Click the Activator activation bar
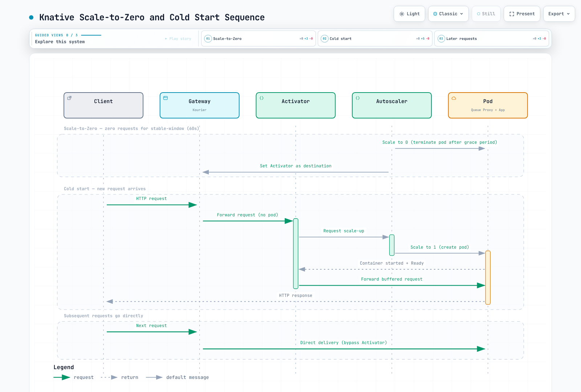Screen dimensions: 581x392 coord(296,254)
